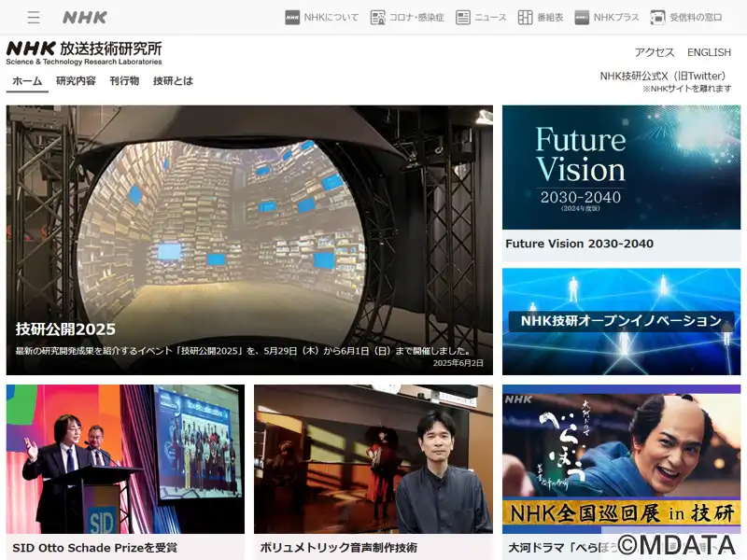Open SID Otto Schade Prize photo
The image size is (747, 560).
point(125,459)
